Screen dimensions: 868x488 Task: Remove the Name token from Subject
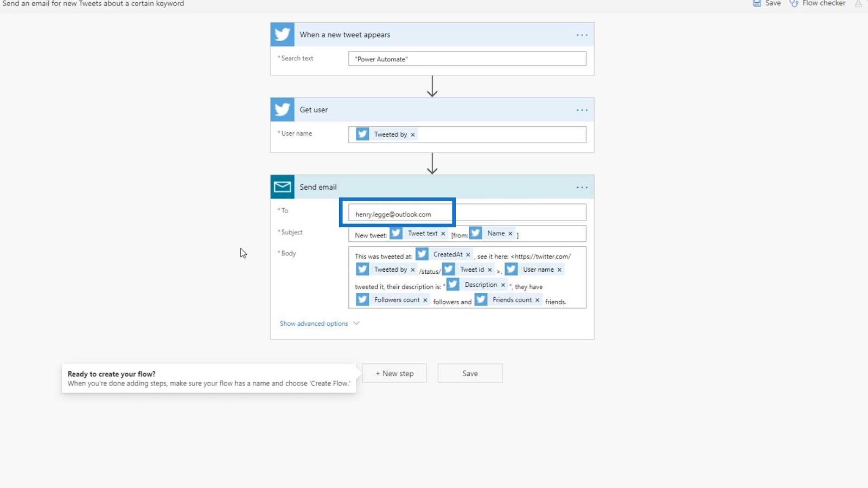pos(510,234)
